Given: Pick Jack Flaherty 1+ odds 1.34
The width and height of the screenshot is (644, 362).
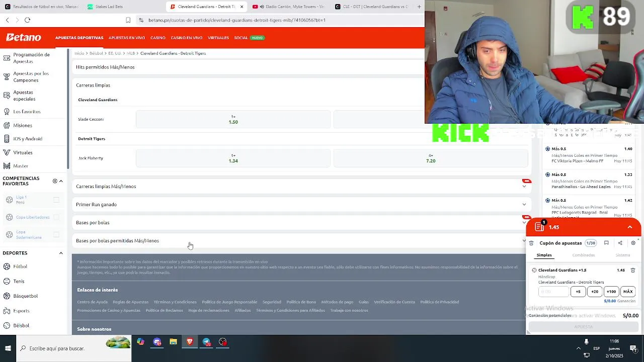Looking at the screenshot, I should click(x=233, y=158).
